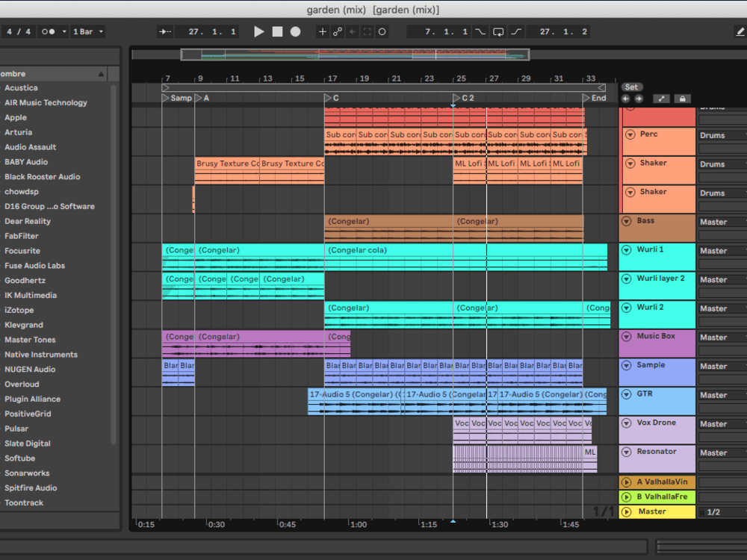This screenshot has height=560, width=747.
Task: Select Goodhertz in the browser
Action: pyautogui.click(x=25, y=281)
